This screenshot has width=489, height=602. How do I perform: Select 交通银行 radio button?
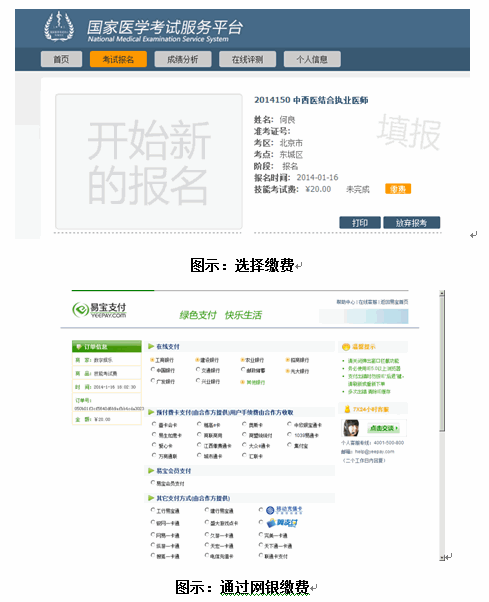(x=198, y=370)
